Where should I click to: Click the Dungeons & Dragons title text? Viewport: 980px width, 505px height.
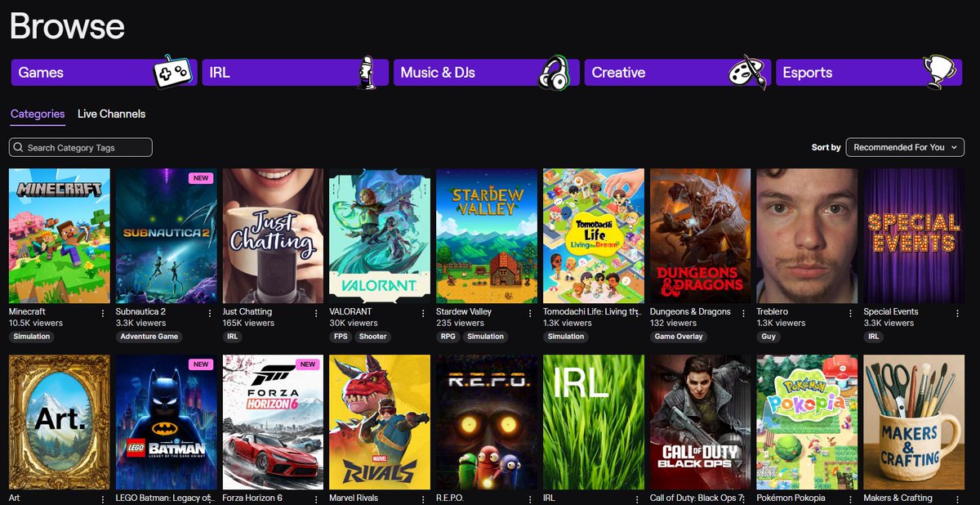[x=690, y=312]
